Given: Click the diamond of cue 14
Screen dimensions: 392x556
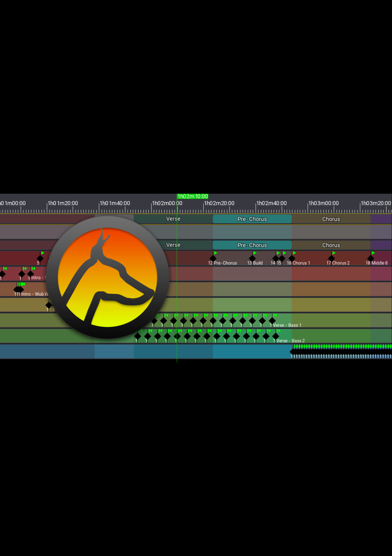Looking at the screenshot, I should coord(276,258).
